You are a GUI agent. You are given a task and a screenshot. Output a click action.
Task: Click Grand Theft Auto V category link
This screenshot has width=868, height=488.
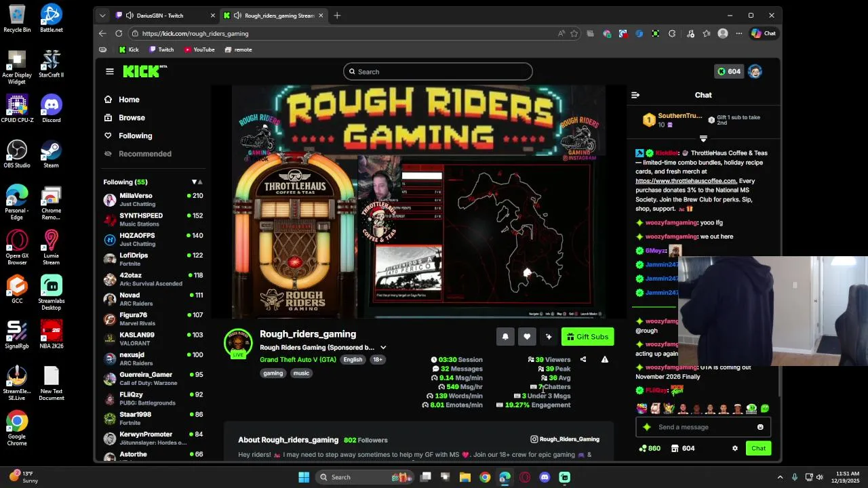(x=298, y=360)
